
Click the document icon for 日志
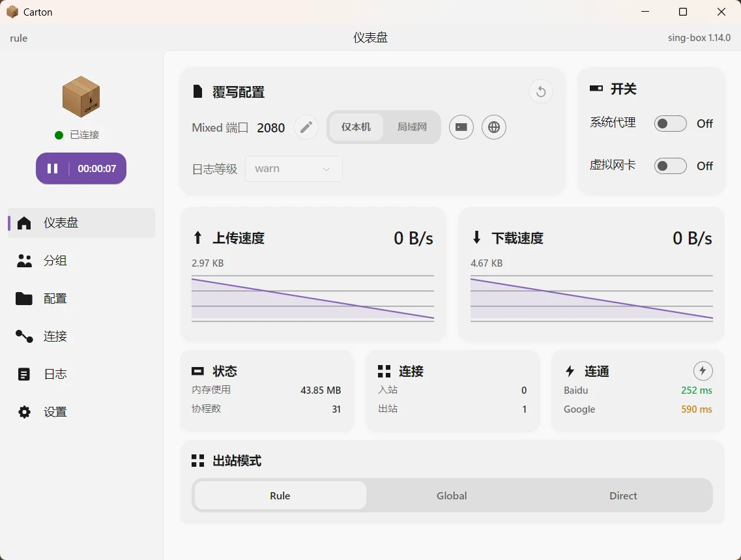coord(24,374)
